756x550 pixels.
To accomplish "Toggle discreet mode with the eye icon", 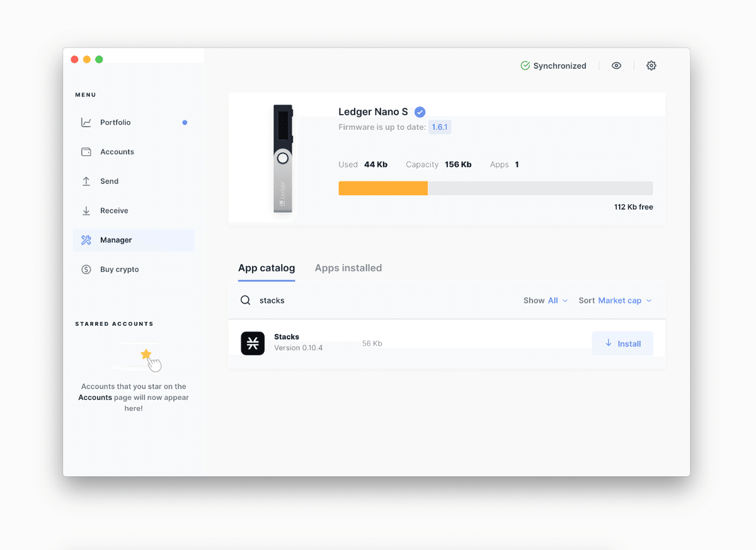I will pos(616,66).
